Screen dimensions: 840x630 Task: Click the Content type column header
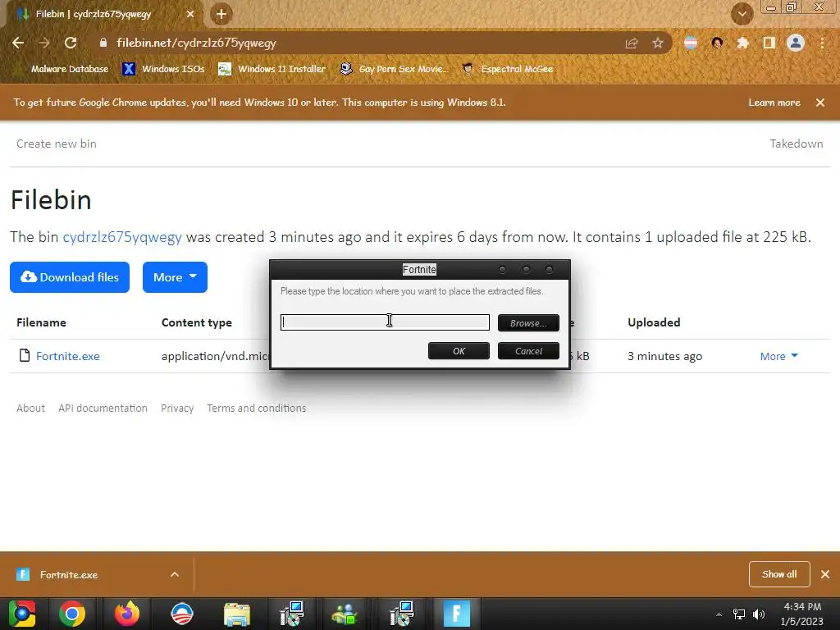[x=197, y=322]
